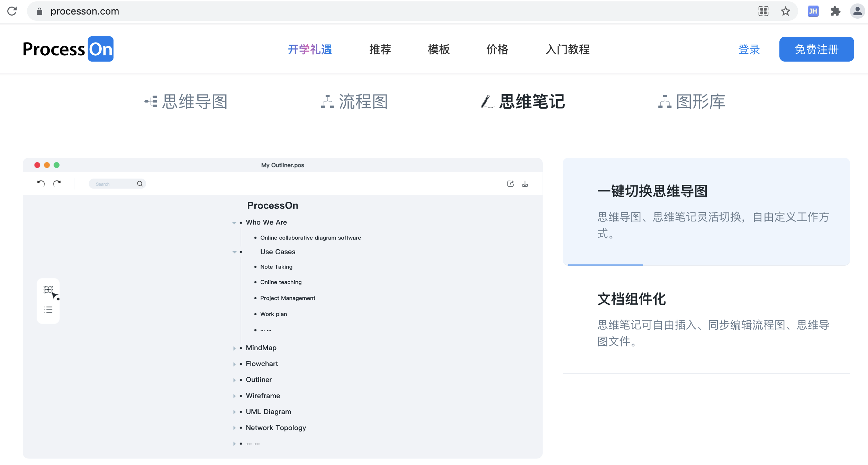Open the extensions puzzle icon

point(835,11)
